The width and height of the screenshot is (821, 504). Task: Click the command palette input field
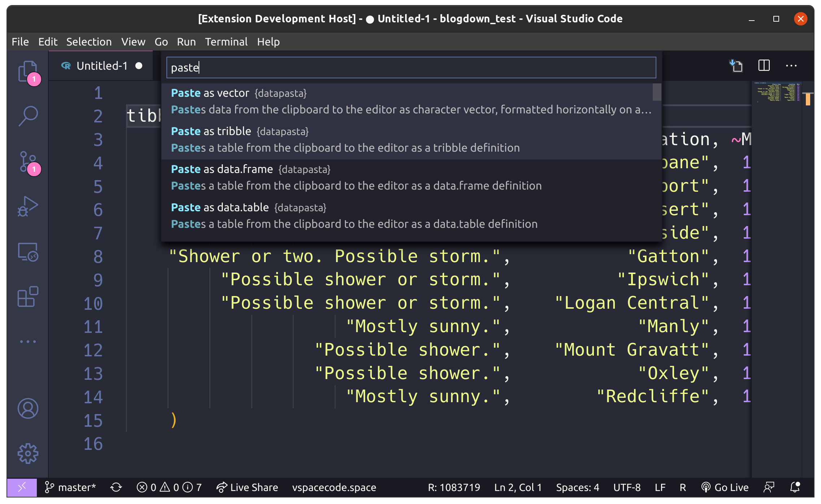410,67
